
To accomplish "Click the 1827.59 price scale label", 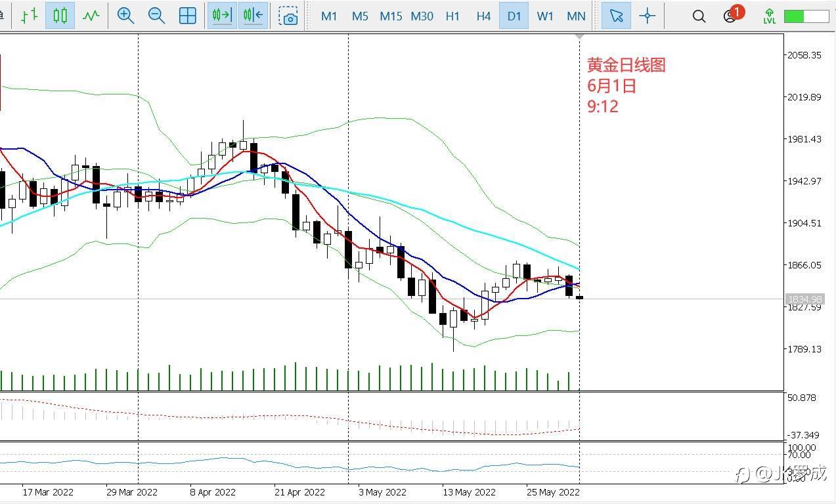I will point(804,307).
